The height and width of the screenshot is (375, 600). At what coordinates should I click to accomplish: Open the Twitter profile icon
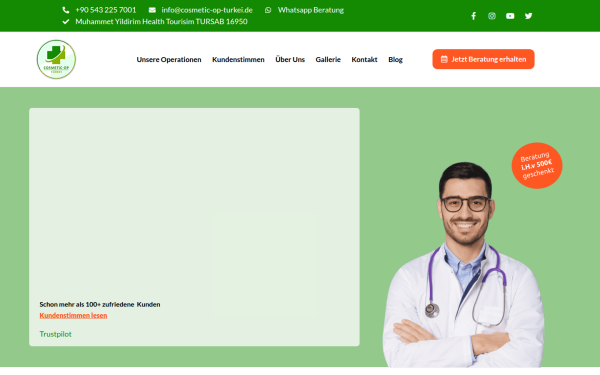pos(528,16)
